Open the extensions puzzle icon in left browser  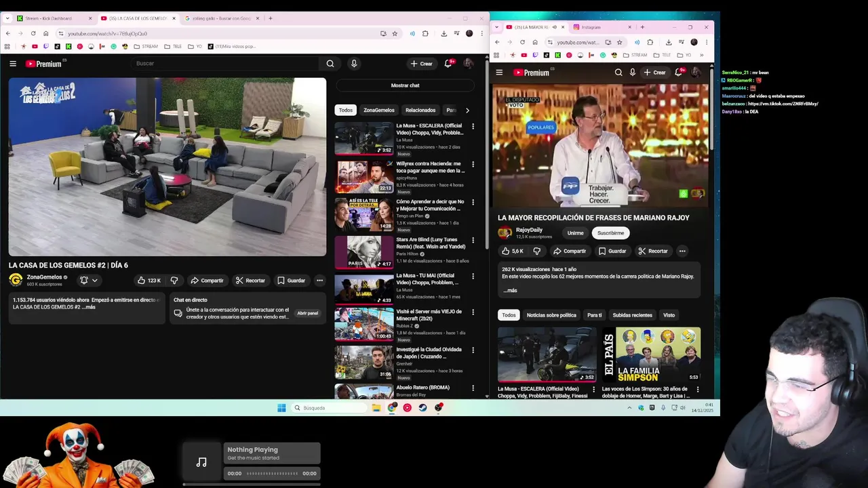click(425, 33)
